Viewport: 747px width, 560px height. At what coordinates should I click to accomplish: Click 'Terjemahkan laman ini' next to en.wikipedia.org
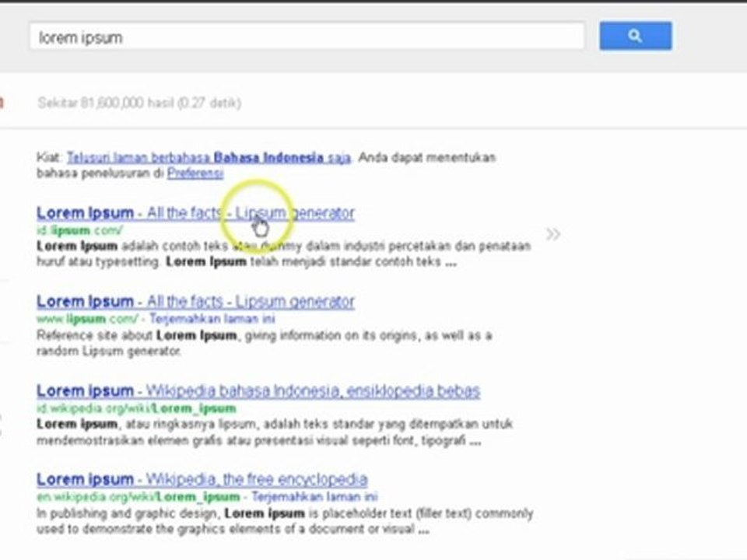[x=314, y=497]
